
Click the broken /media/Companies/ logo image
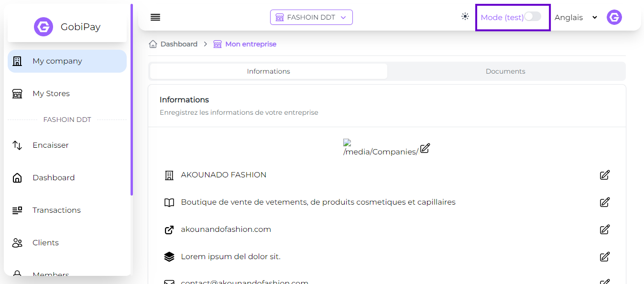381,148
